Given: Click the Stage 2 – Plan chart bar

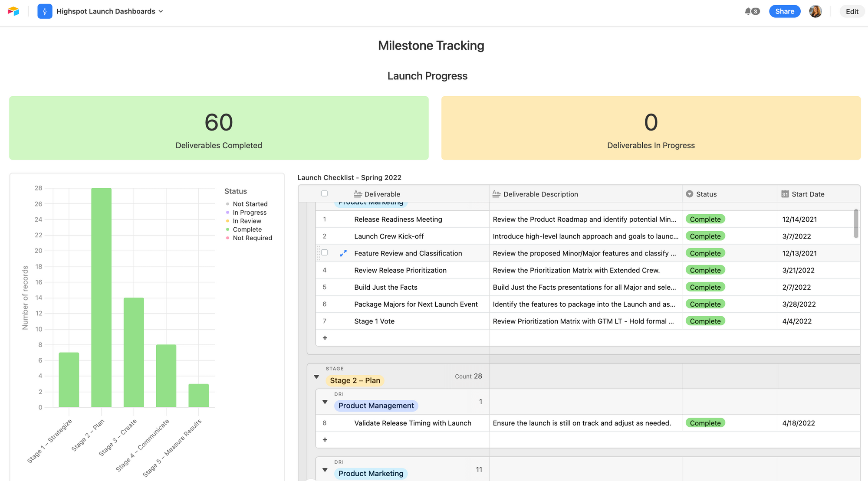Looking at the screenshot, I should [101, 297].
